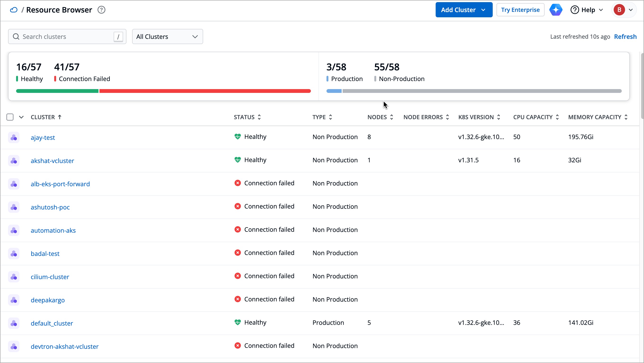644x363 pixels.
Task: Click the AI assistant sparkle icon
Action: pos(556,10)
